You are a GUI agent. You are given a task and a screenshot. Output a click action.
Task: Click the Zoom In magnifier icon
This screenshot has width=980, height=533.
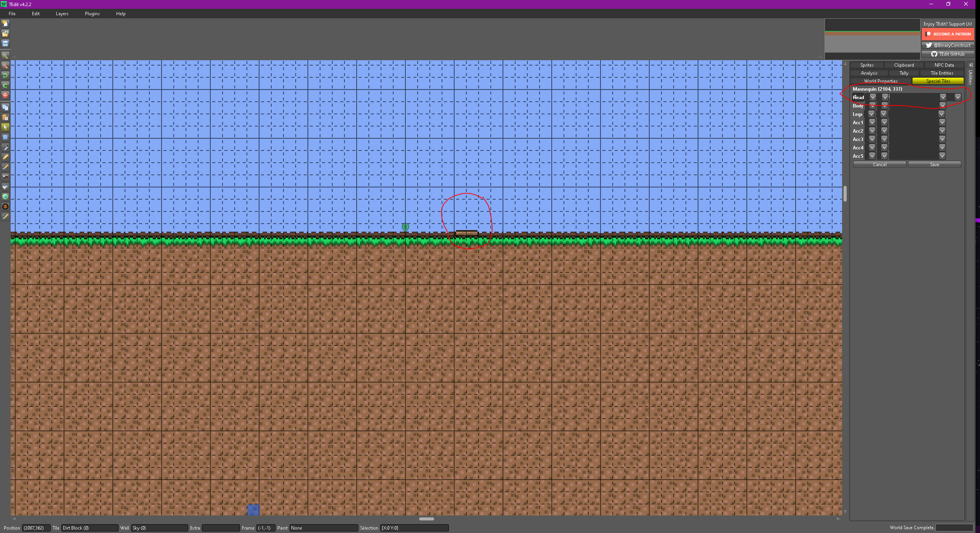[5, 55]
